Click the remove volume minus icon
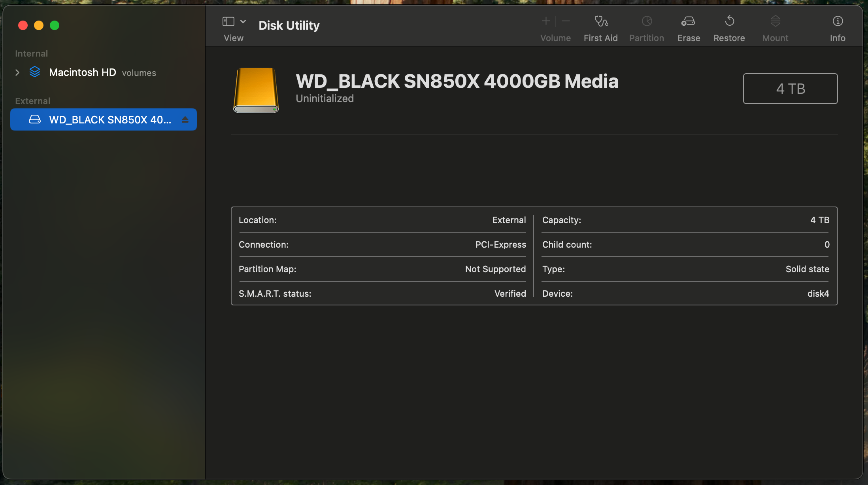The height and width of the screenshot is (485, 868). click(566, 21)
